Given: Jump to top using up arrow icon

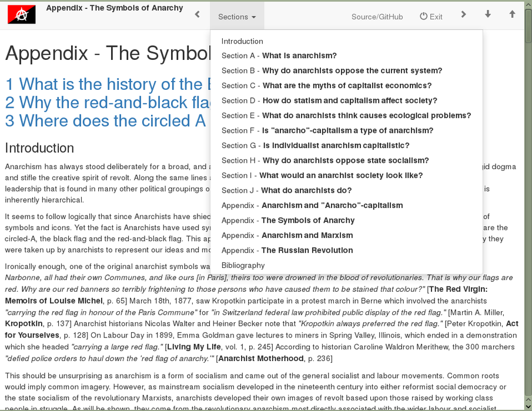Looking at the screenshot, I should click(x=512, y=15).
